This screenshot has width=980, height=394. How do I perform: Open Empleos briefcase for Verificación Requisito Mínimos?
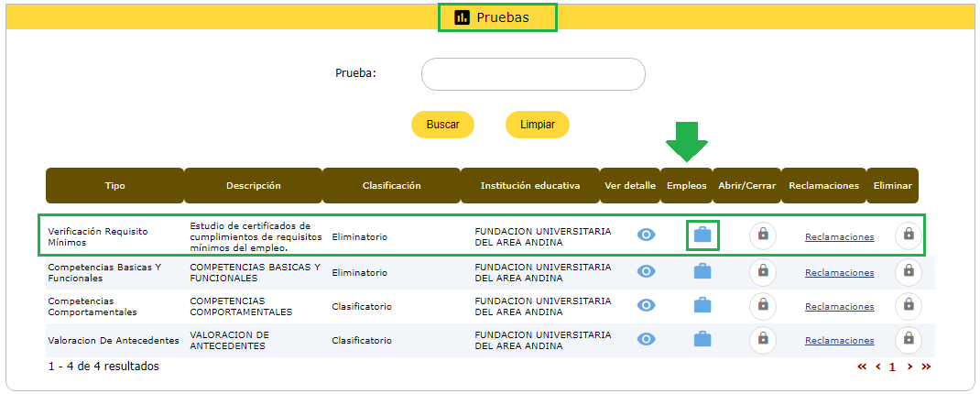(702, 235)
